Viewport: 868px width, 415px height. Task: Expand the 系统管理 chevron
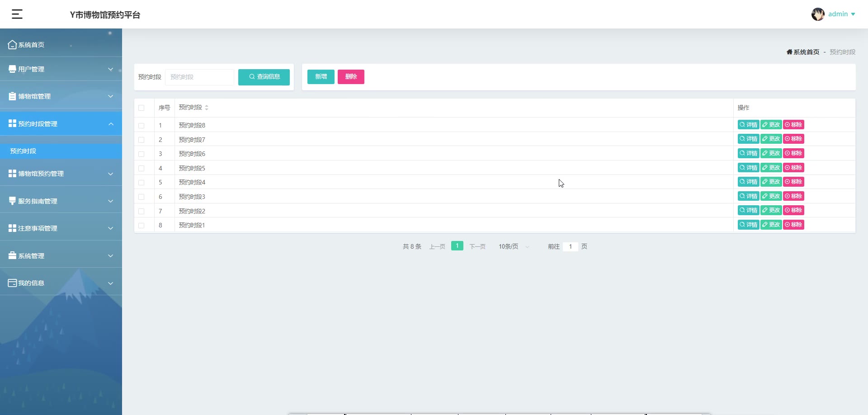110,256
